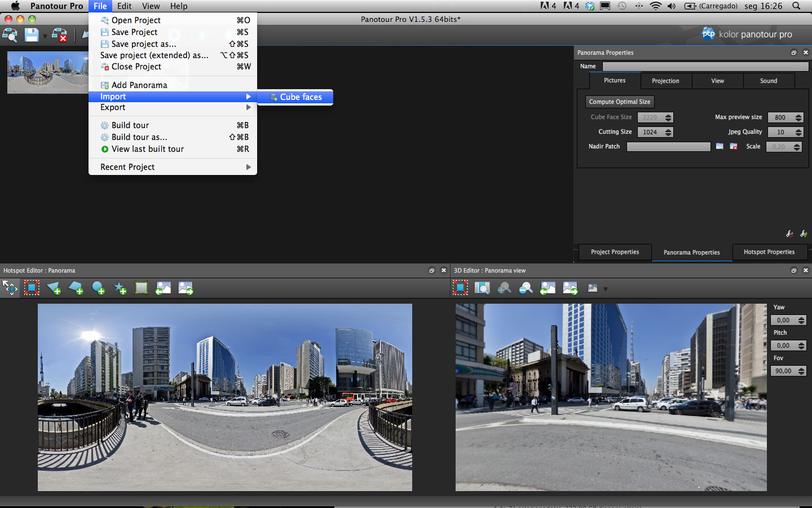Screen dimensions: 812x508
Task: Zoom out on the 3D Editor view
Action: pyautogui.click(x=526, y=288)
